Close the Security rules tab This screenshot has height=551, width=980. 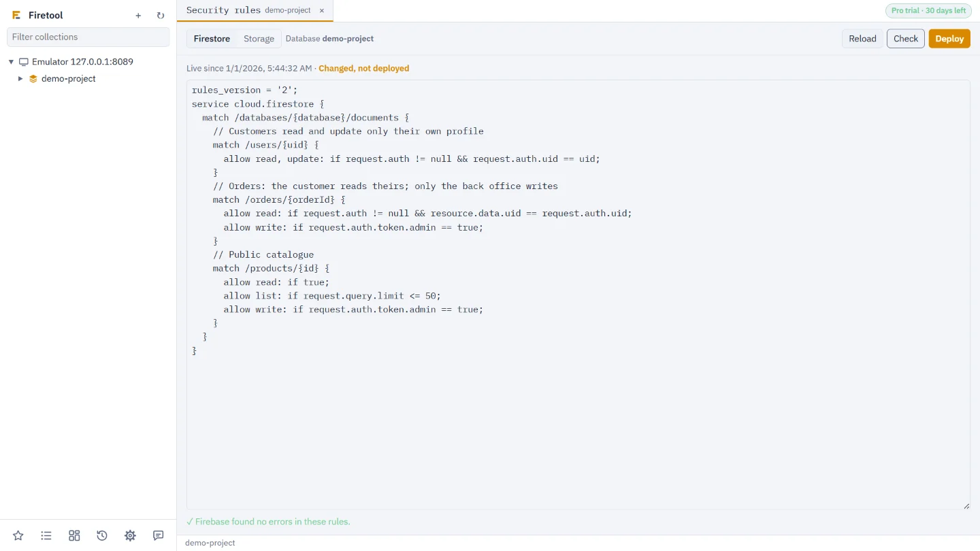322,10
